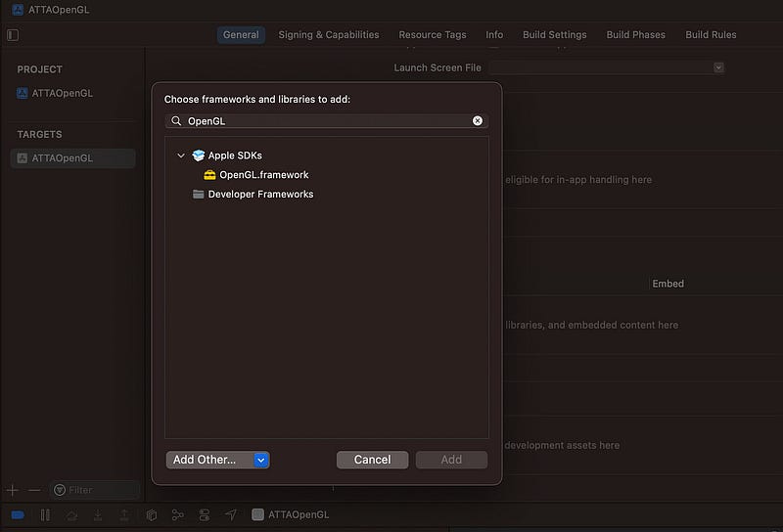Toggle breakpoints with blue tag icon
Screen dimensions: 783x532
pos(18,515)
